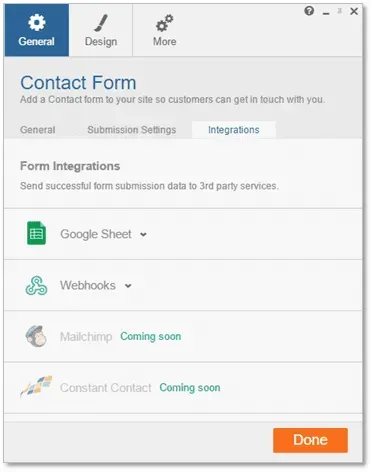Click Constant Contact Coming soon text
The width and height of the screenshot is (372, 472).
pyautogui.click(x=190, y=388)
